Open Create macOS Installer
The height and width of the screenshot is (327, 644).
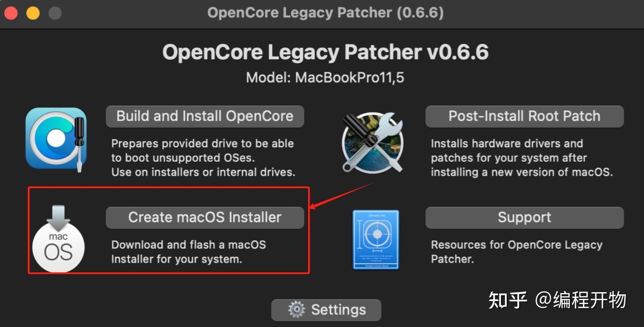click(x=205, y=218)
